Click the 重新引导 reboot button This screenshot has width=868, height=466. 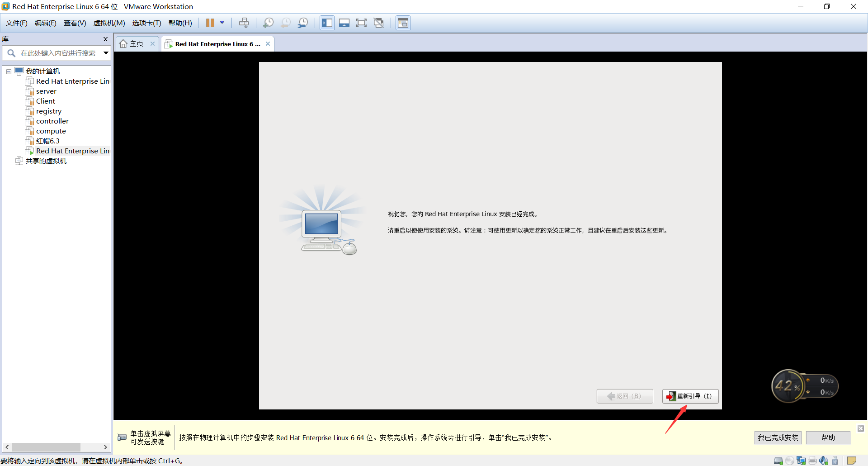tap(690, 396)
